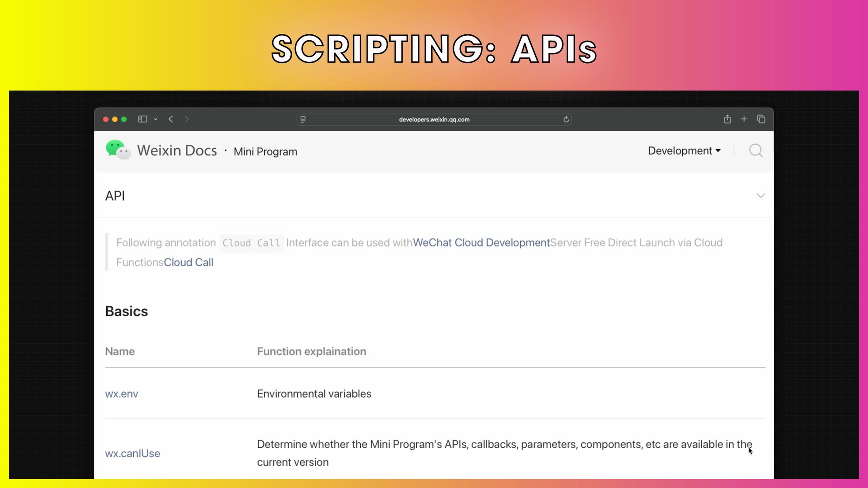Click the Name column header
868x488 pixels.
pos(120,352)
